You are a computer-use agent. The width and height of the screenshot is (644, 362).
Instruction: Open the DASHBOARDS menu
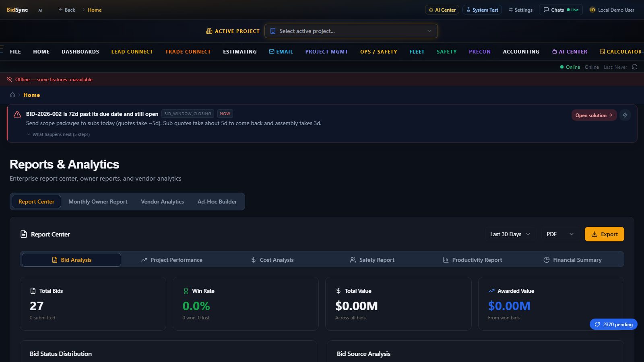click(x=80, y=51)
